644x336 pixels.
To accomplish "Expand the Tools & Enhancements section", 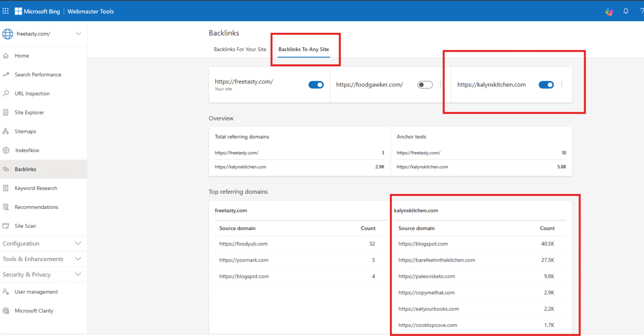I will (43, 259).
